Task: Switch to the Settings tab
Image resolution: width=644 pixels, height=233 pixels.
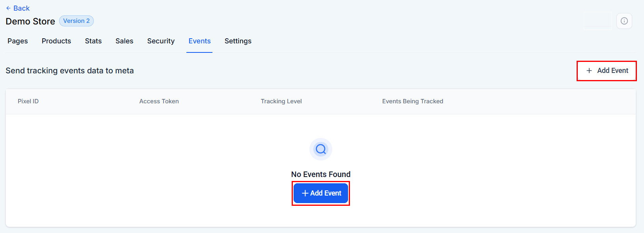Action: [238, 41]
